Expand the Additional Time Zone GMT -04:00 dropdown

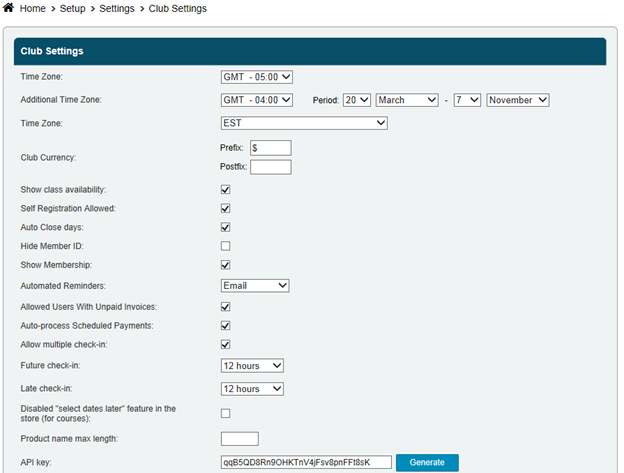click(256, 100)
